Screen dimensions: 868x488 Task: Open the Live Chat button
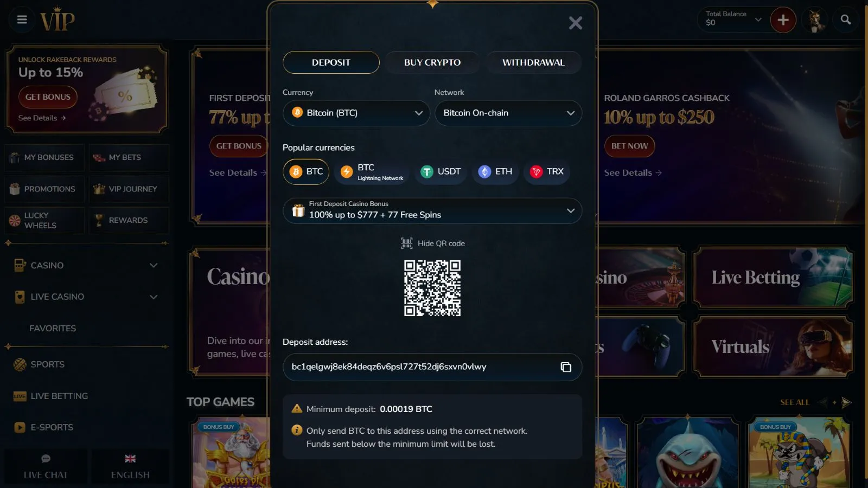tap(46, 466)
